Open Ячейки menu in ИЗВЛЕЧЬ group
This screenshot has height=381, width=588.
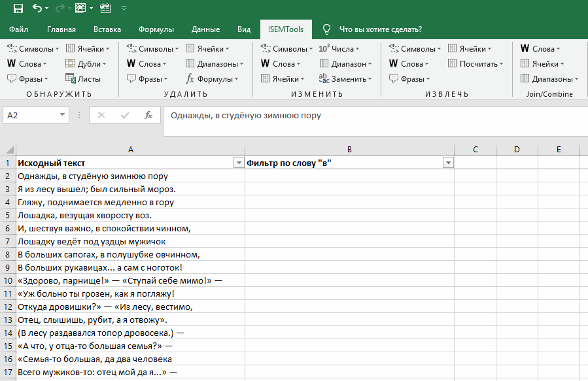pos(470,49)
